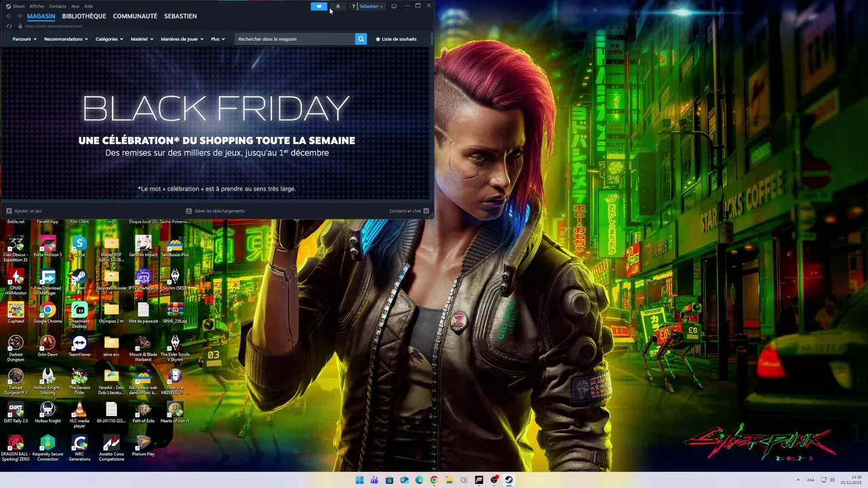Screen dimensions: 868x488
Task: Click the TeamViewer desktop icon
Action: [79, 346]
